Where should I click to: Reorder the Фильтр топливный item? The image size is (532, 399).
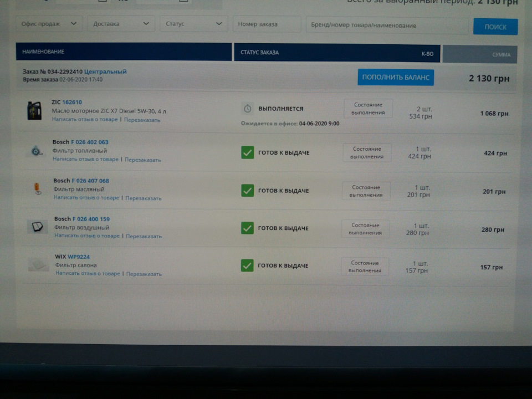tap(142, 160)
